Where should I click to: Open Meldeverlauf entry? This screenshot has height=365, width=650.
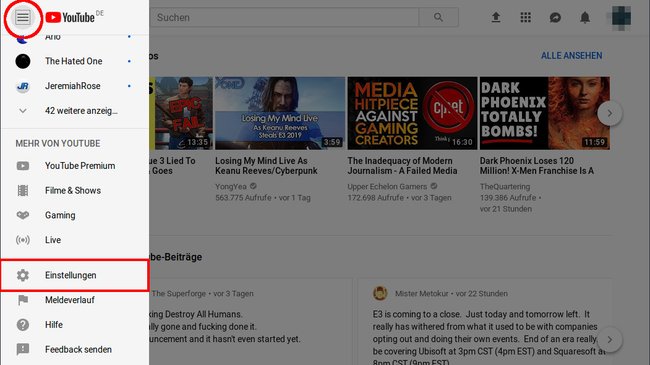[75, 300]
